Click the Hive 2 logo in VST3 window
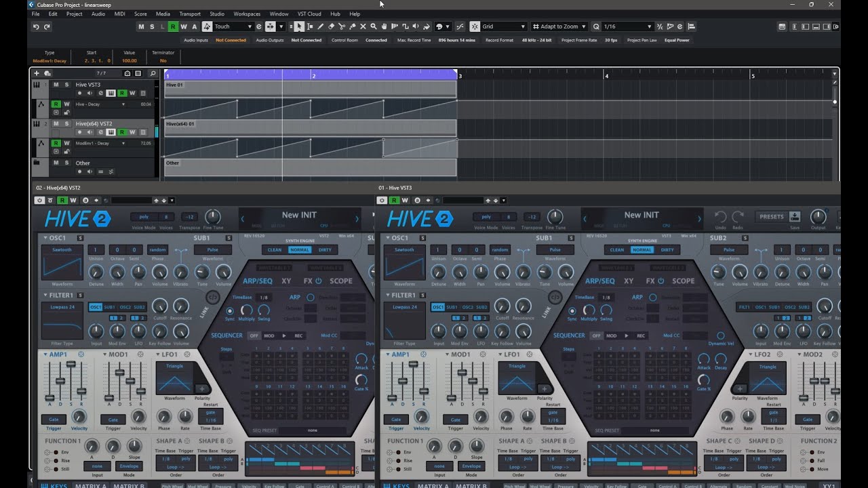The image size is (868, 488). [420, 218]
